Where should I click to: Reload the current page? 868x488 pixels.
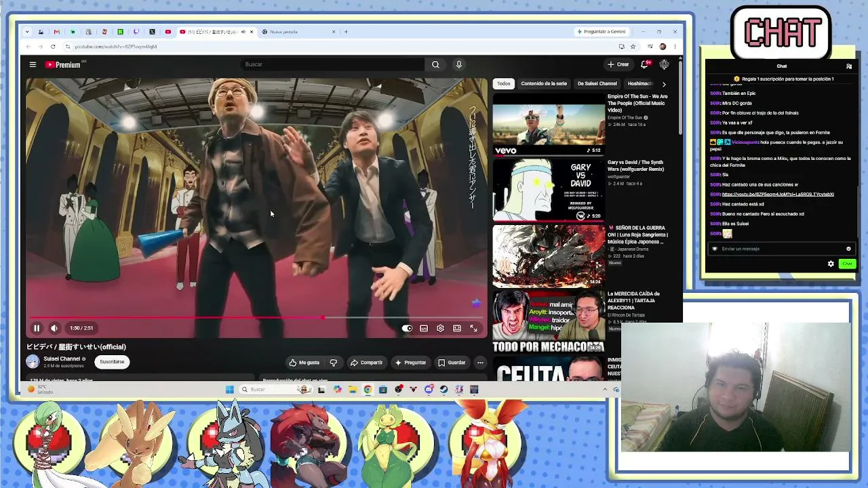pyautogui.click(x=53, y=47)
